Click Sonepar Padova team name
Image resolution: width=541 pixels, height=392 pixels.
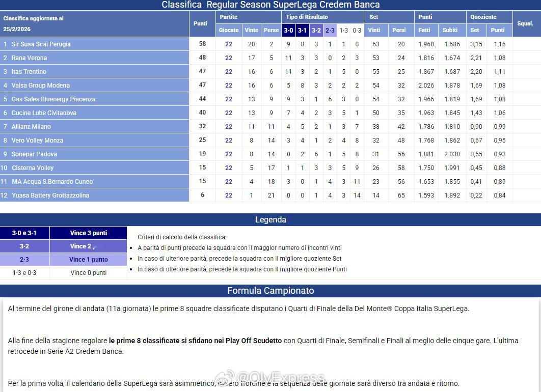[x=34, y=154]
